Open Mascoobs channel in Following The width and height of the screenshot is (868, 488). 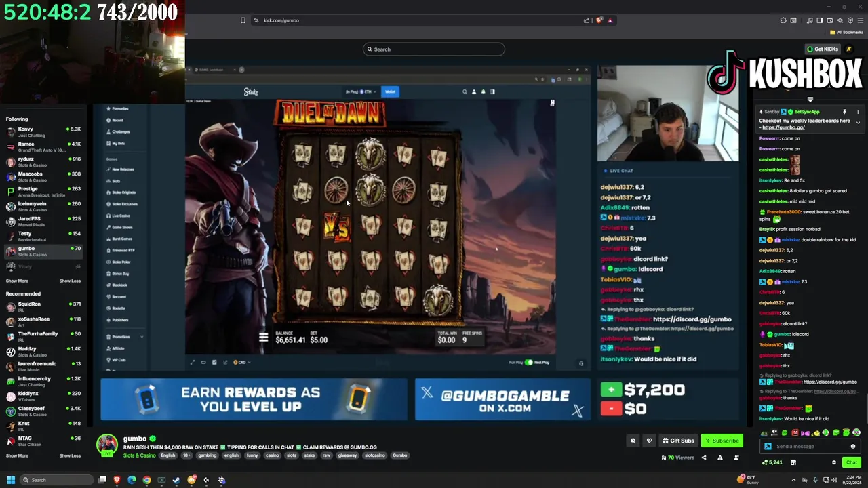[42, 176]
